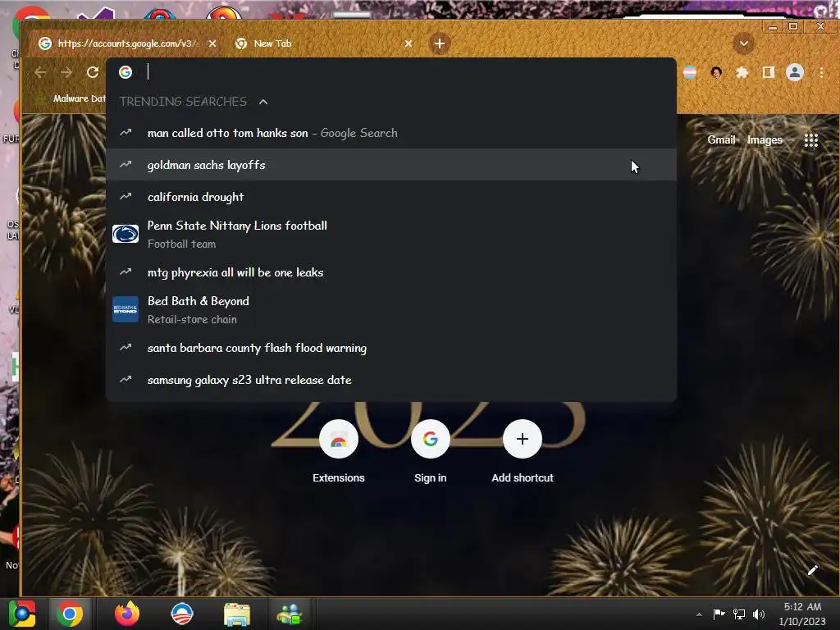The height and width of the screenshot is (630, 840).
Task: Open the volume speaker tray icon
Action: [759, 614]
